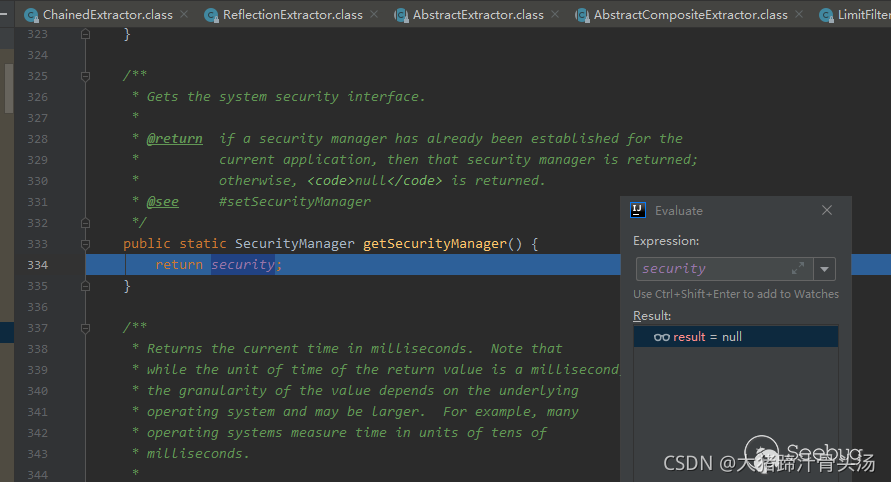Collapse the getSecurityManager method at line 333
Viewport: 891px width, 482px height.
(86, 244)
